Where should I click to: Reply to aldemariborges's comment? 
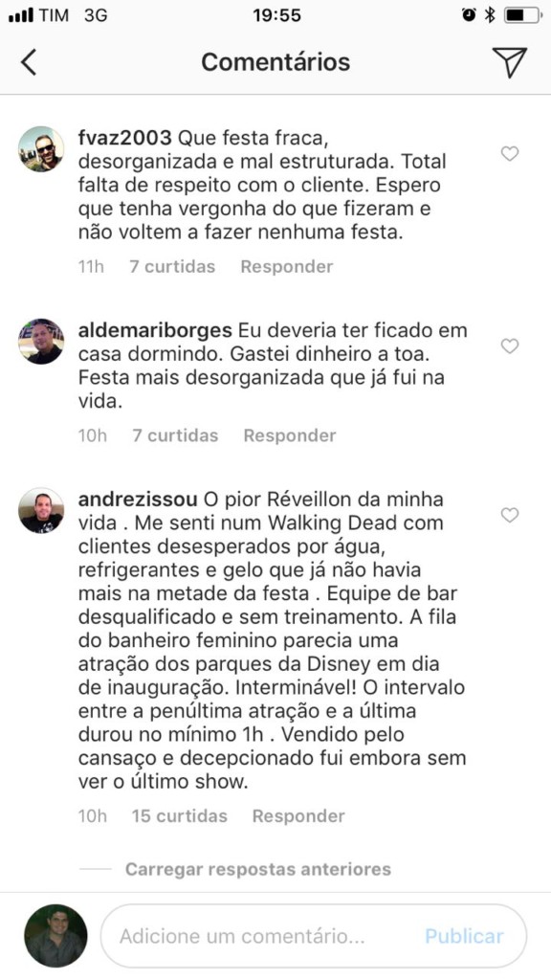[290, 435]
